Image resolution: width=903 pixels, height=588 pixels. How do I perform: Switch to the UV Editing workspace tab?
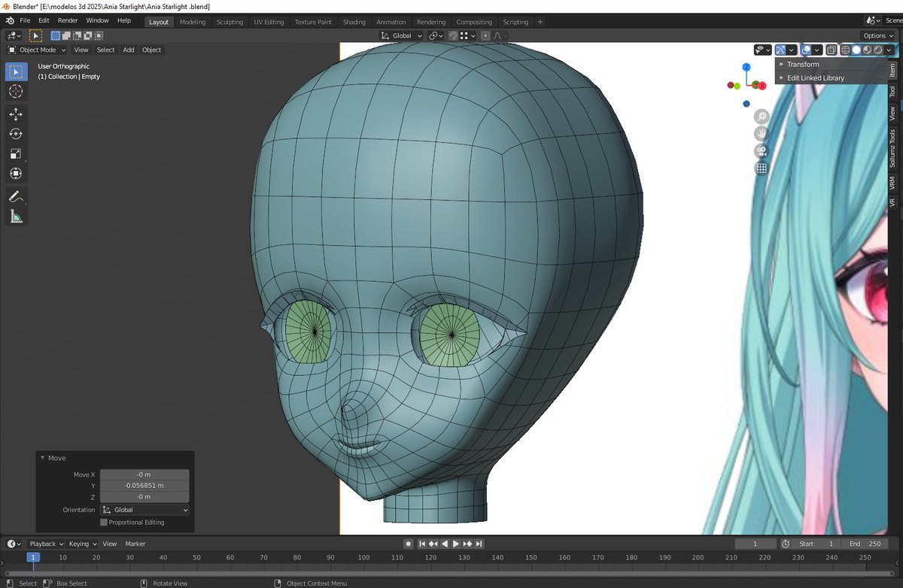pos(269,22)
